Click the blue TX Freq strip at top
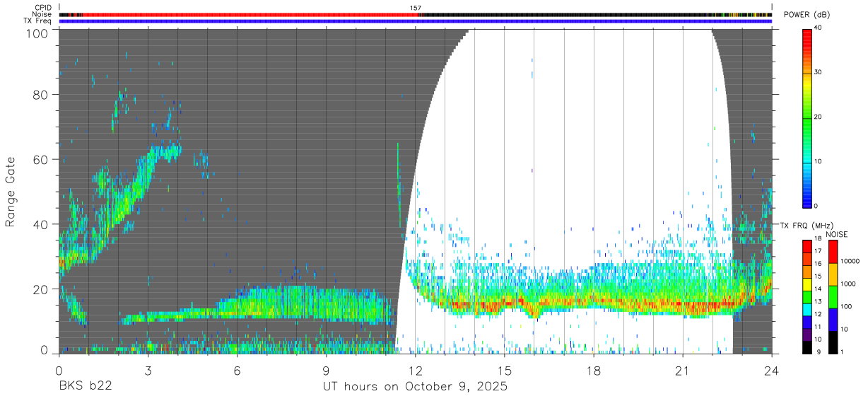Image resolution: width=868 pixels, height=401 pixels. pyautogui.click(x=416, y=21)
